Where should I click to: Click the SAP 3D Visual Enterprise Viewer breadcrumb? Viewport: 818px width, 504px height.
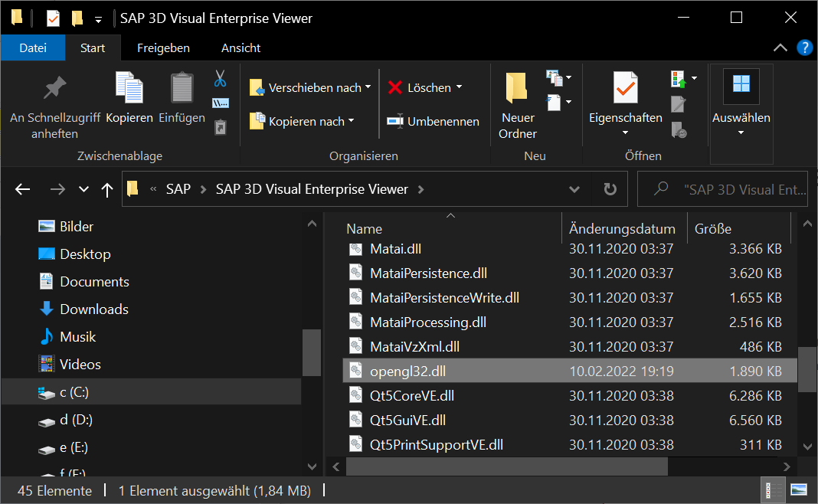coord(312,189)
